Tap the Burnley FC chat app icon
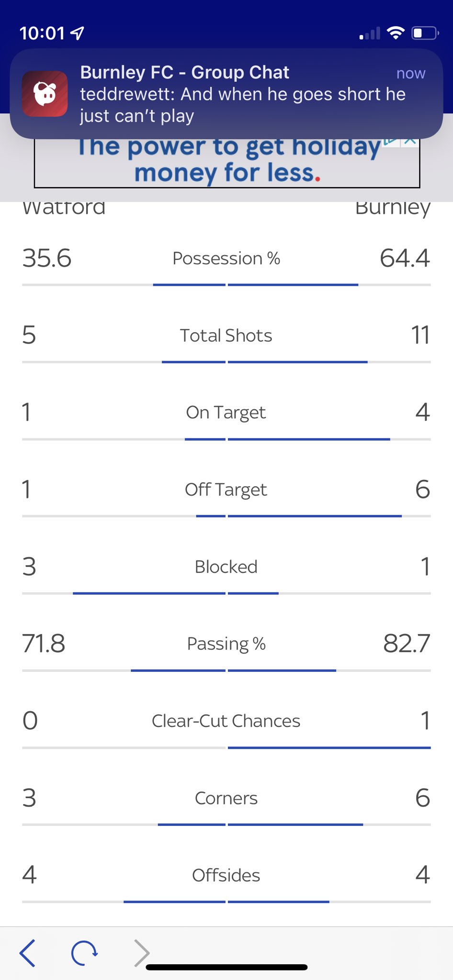453x980 pixels. [x=45, y=94]
